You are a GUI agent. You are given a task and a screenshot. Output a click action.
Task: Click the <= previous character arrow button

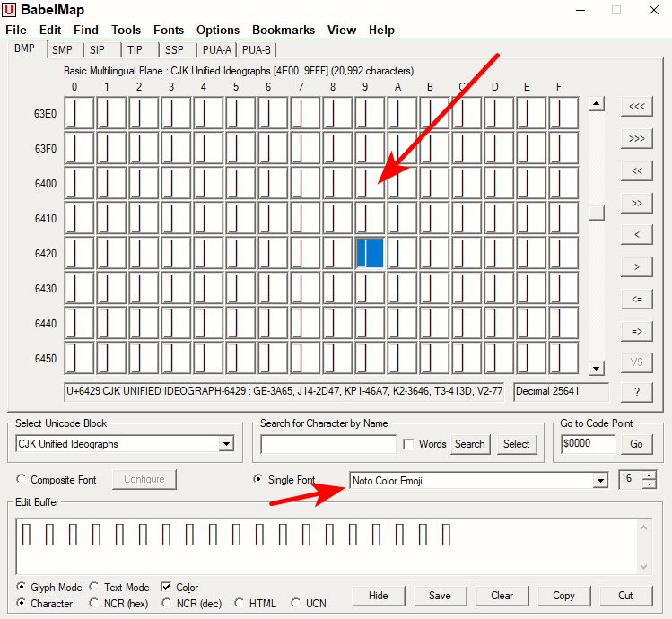pos(636,299)
